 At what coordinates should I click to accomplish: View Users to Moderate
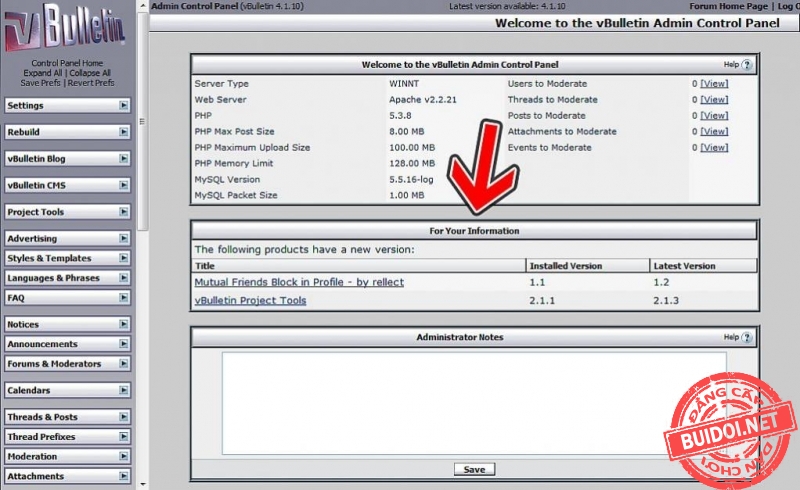point(714,84)
